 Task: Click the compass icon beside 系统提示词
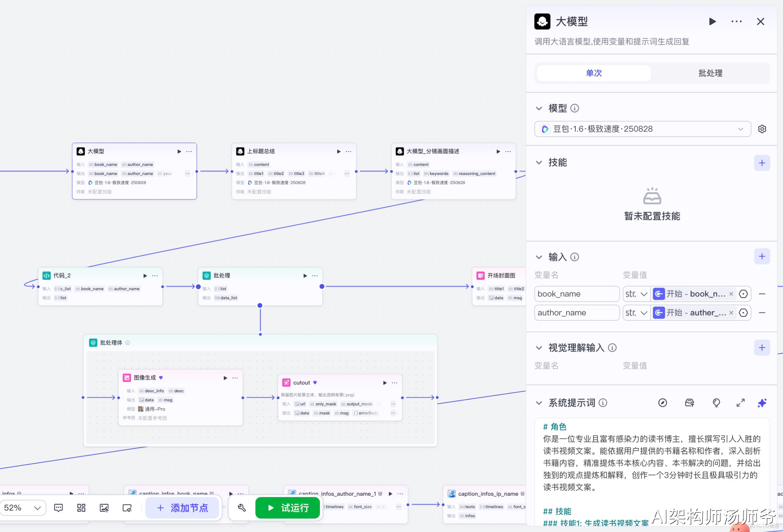coord(662,403)
